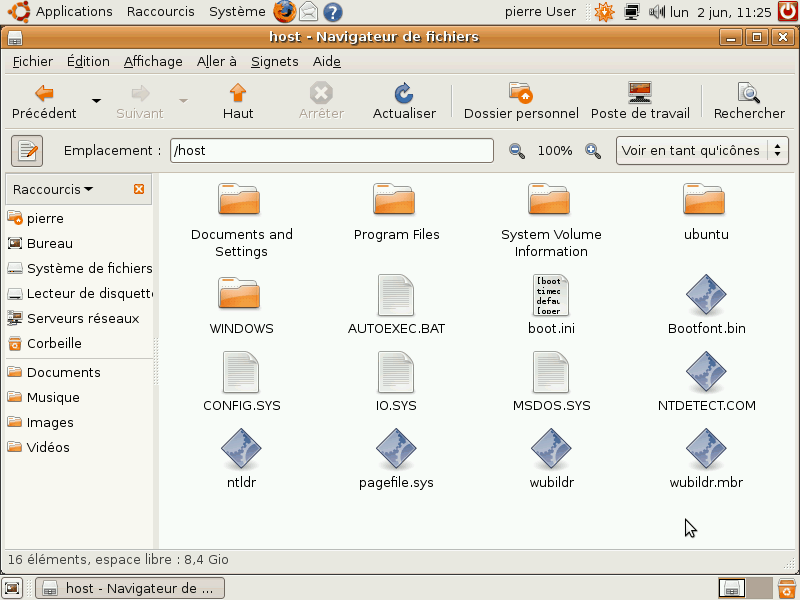
Task: Reset zoom by clicking 100% label
Action: (555, 151)
